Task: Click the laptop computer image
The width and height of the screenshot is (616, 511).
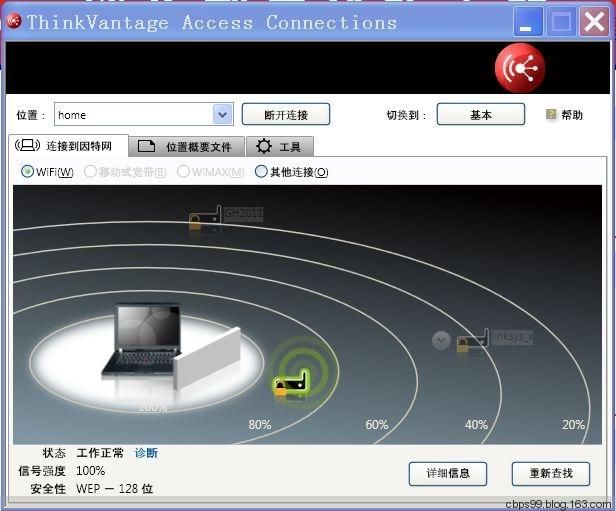Action: (x=142, y=341)
